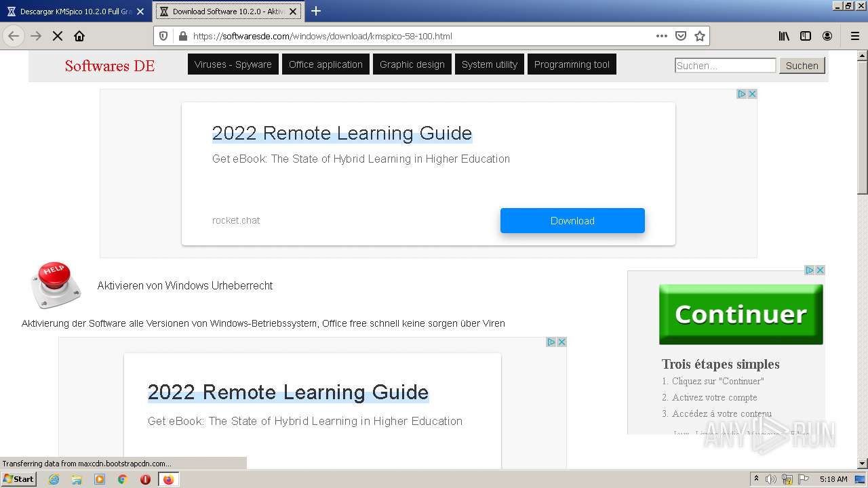This screenshot has width=868, height=488.
Task: Open the media player taskbar icon
Action: click(100, 479)
